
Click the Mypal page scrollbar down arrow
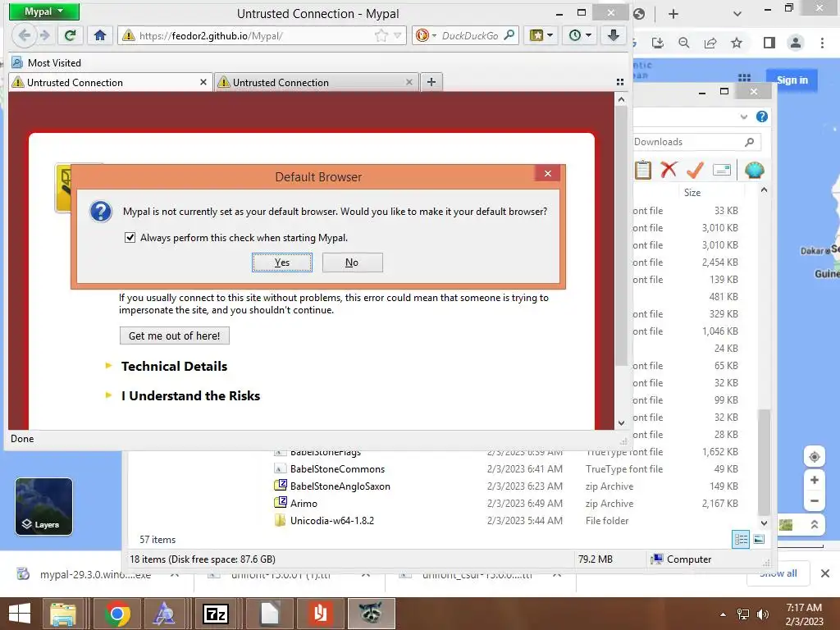(621, 422)
